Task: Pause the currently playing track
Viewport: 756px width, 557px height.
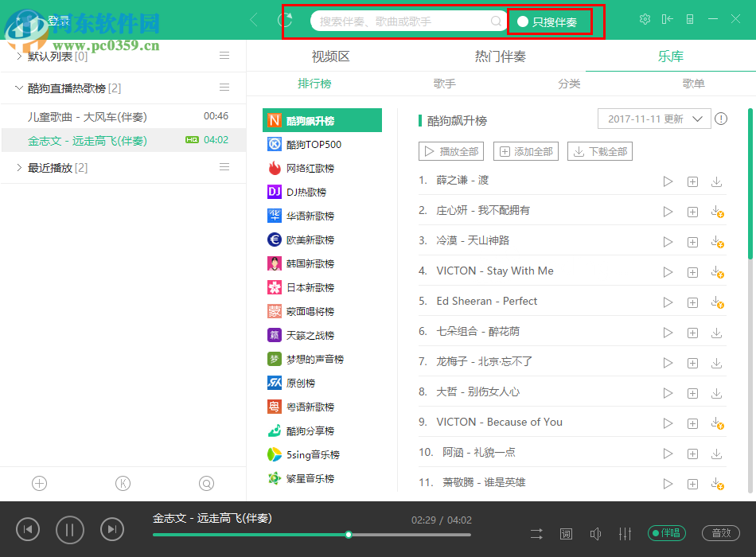Action: click(x=69, y=529)
